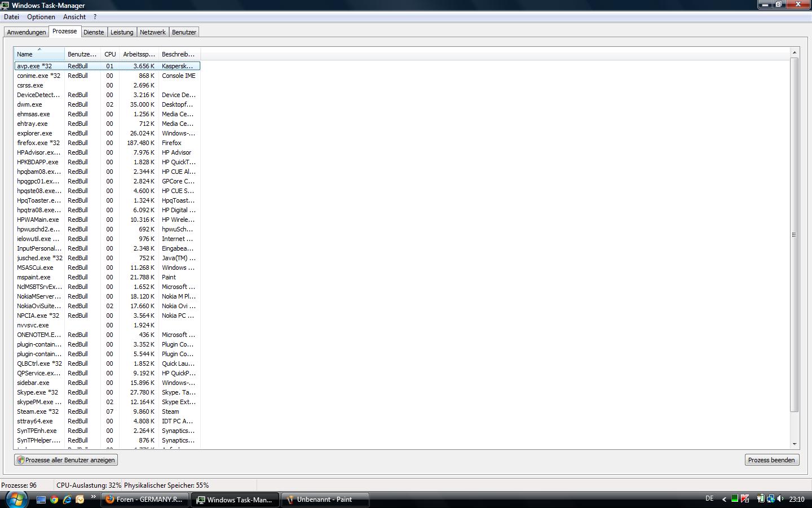
Task: Sort by Benutzername column header
Action: (82, 54)
